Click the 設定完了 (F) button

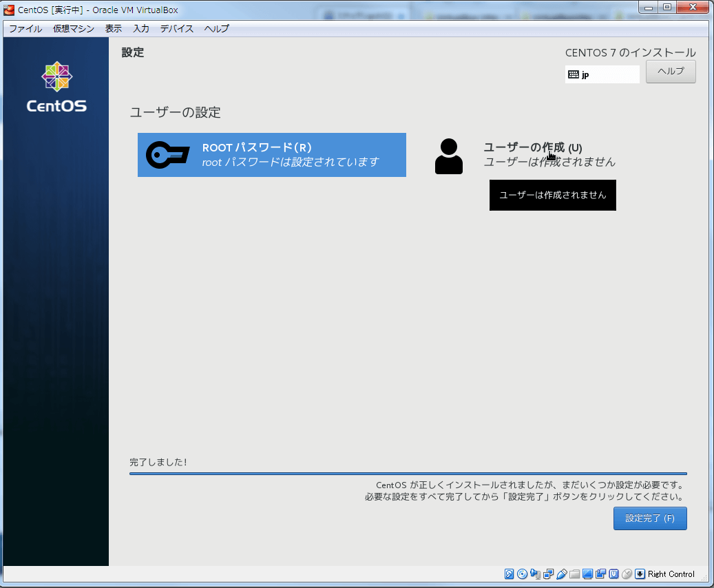[x=649, y=518]
